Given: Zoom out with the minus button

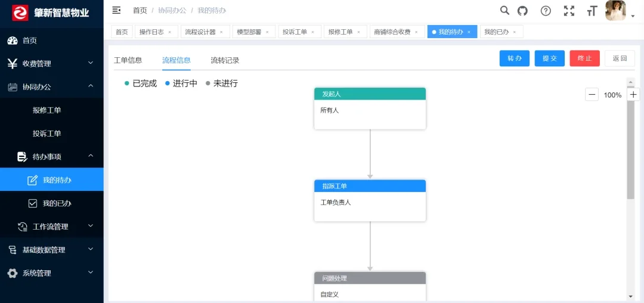Looking at the screenshot, I should click(592, 95).
